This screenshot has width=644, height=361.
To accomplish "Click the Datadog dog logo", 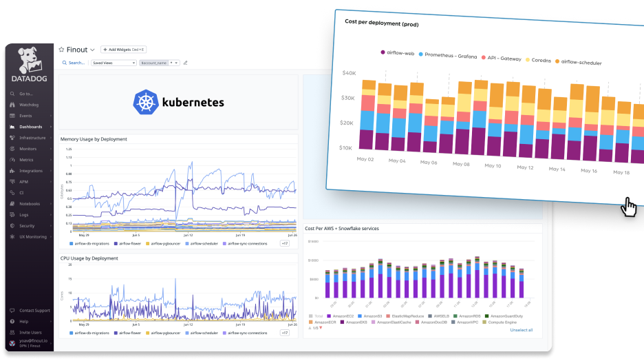I will click(30, 61).
